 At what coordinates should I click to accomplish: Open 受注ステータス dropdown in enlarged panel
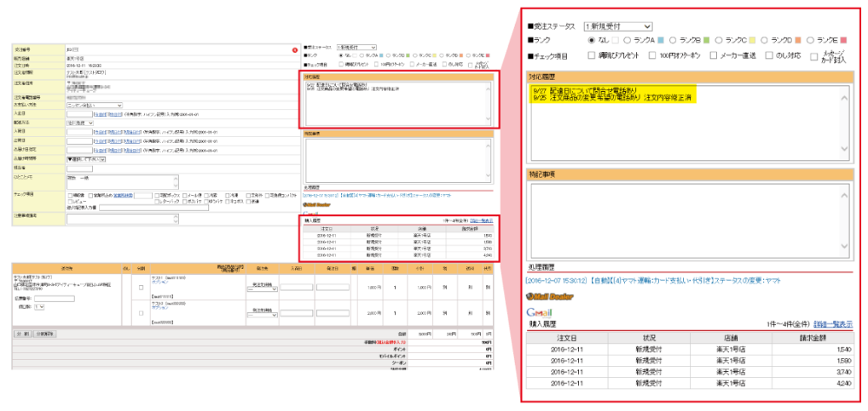tap(618, 26)
